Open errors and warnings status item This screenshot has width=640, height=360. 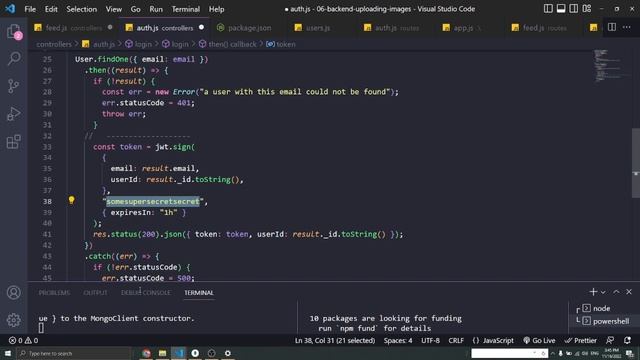click(23, 340)
